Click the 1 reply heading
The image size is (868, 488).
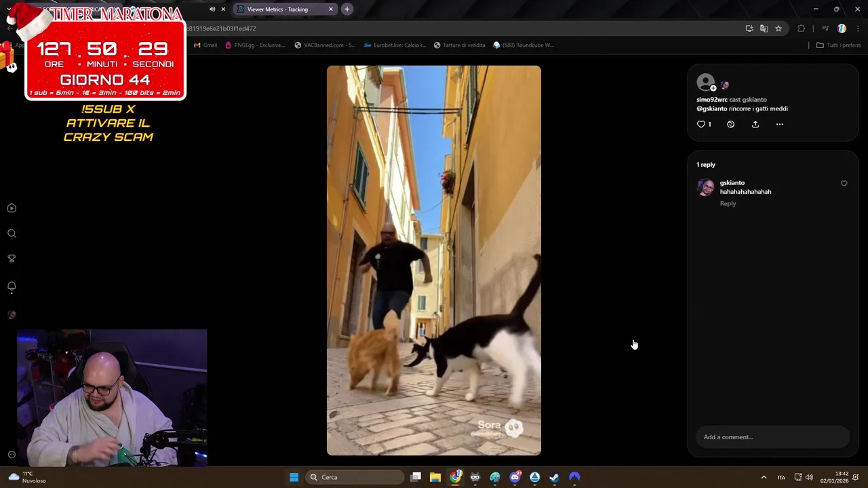705,165
